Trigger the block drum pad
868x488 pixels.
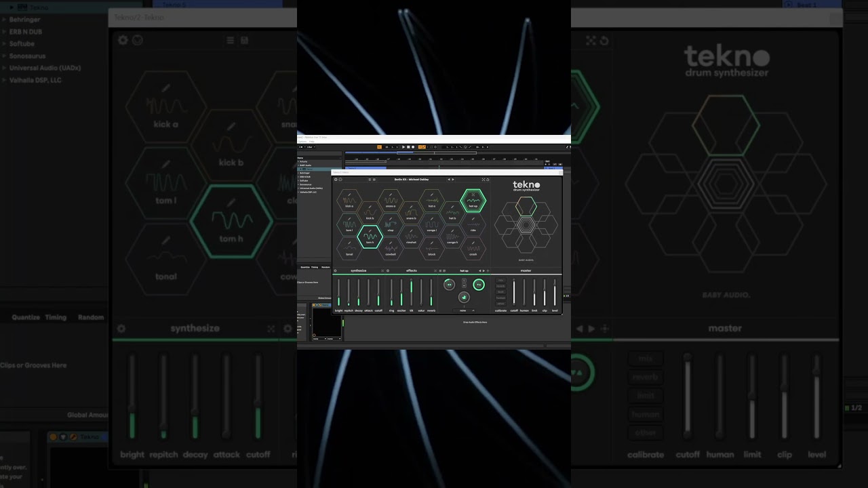click(x=432, y=249)
